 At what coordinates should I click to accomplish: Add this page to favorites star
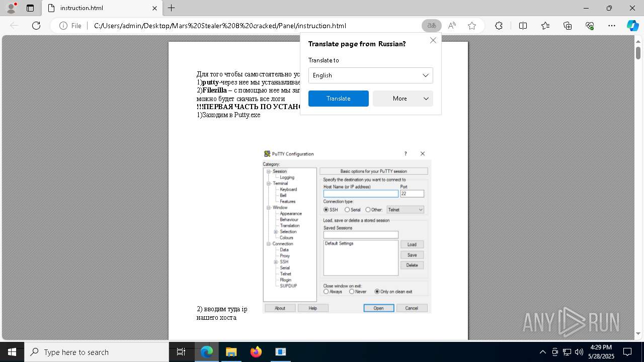pos(472,26)
